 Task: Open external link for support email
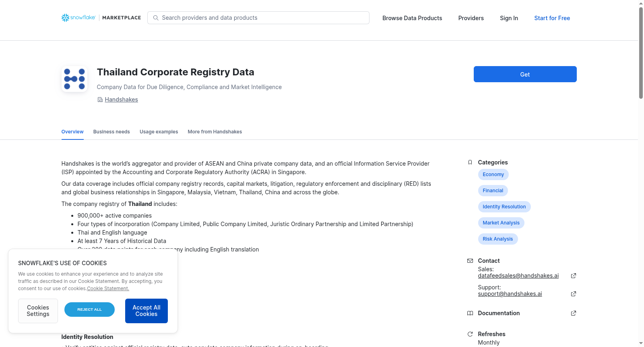tap(574, 294)
